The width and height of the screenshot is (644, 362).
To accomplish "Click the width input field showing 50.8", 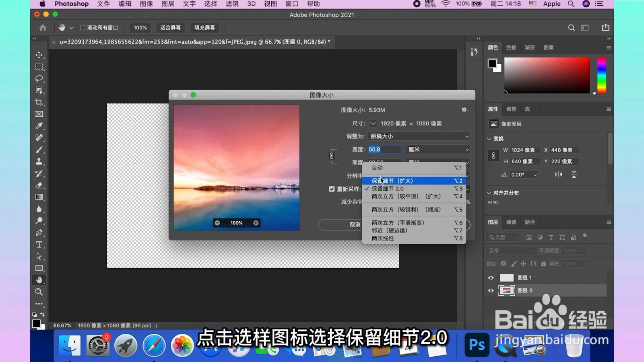I will click(x=383, y=149).
